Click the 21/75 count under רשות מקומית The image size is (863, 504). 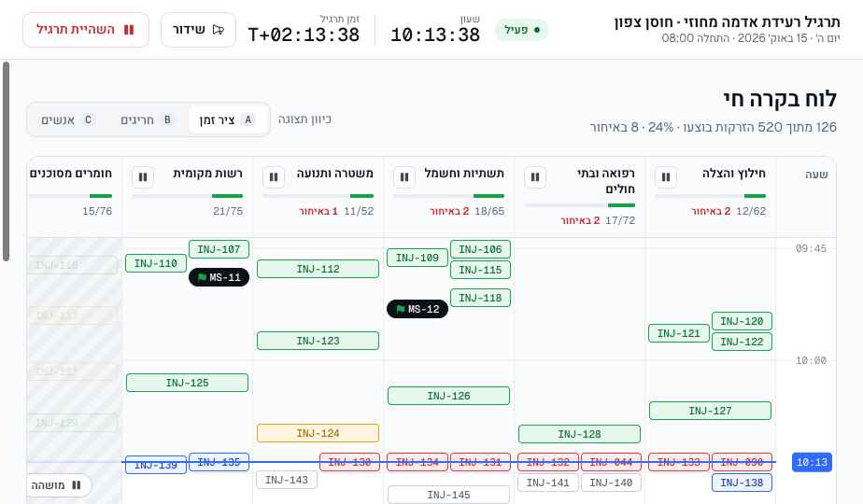[228, 211]
